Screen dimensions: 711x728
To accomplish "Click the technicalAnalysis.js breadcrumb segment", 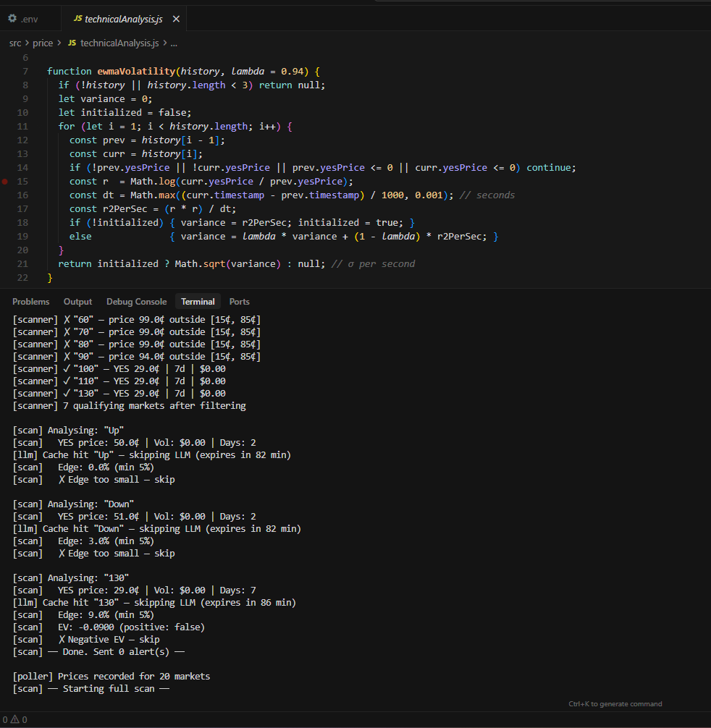I will click(x=119, y=43).
